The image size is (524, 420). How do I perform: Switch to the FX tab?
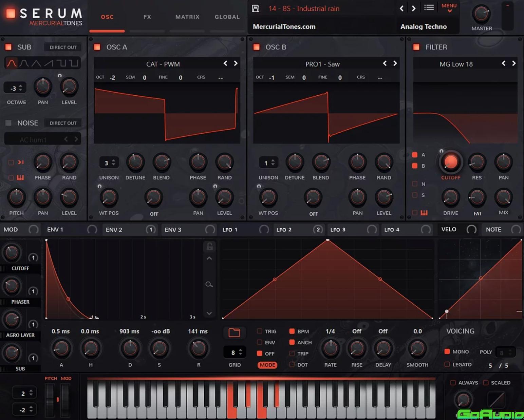click(147, 17)
